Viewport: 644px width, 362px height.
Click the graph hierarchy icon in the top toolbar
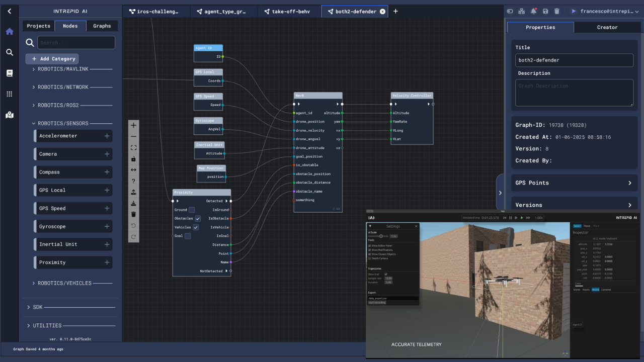click(x=521, y=11)
